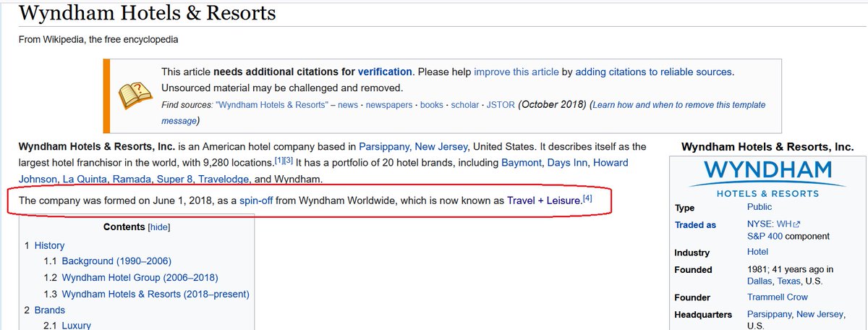This screenshot has width=868, height=330.
Task: Open citation reference [4]
Action: click(587, 198)
